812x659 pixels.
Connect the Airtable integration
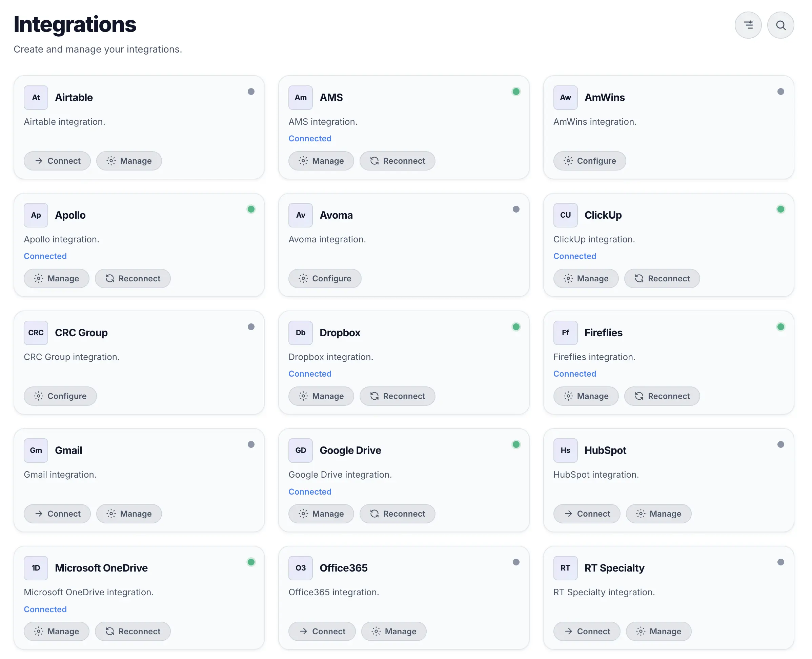(x=57, y=161)
